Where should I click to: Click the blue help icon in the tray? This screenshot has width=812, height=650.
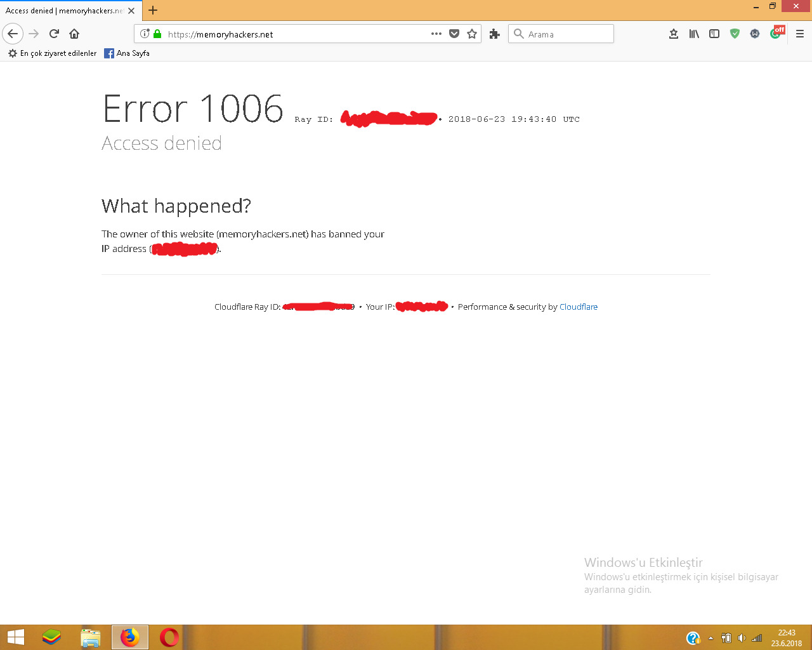[x=693, y=638]
